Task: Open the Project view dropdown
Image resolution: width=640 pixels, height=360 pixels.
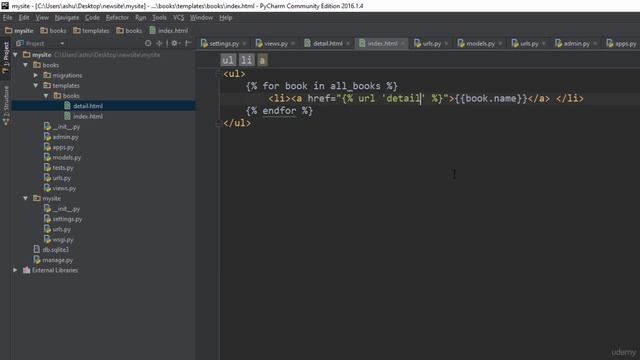Action: 62,43
